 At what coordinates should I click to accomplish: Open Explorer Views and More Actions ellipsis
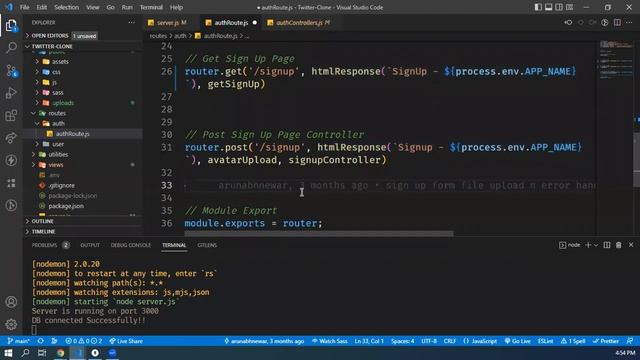(131, 22)
